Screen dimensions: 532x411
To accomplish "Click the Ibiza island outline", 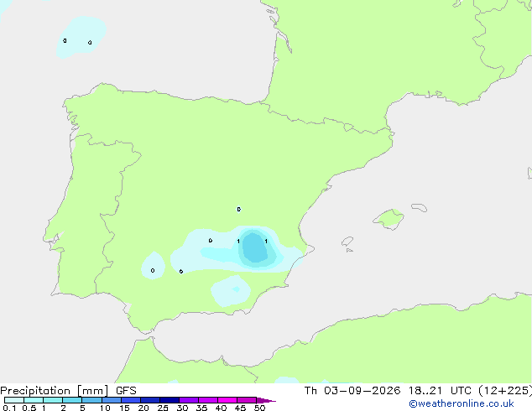I will (x=347, y=242).
